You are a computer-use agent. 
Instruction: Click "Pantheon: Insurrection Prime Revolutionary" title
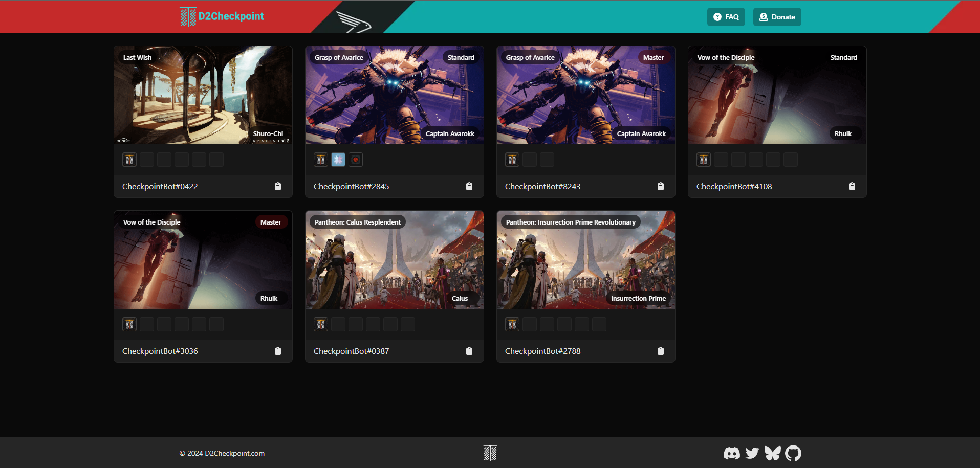pos(571,222)
